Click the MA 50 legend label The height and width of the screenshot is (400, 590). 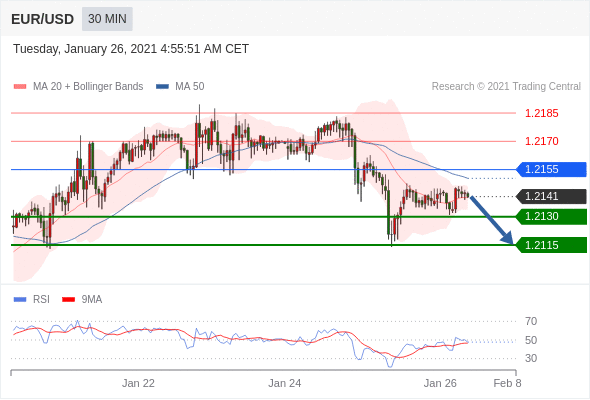[190, 87]
